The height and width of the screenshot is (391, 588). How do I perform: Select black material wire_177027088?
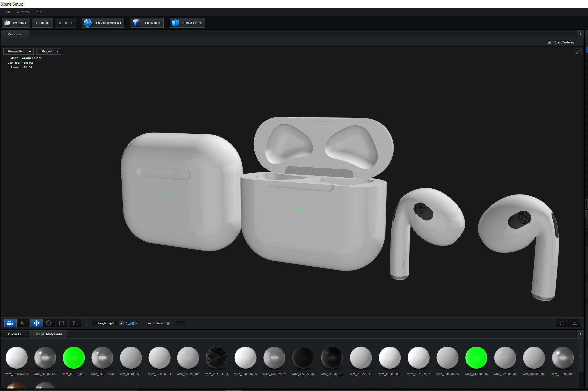[x=303, y=357]
